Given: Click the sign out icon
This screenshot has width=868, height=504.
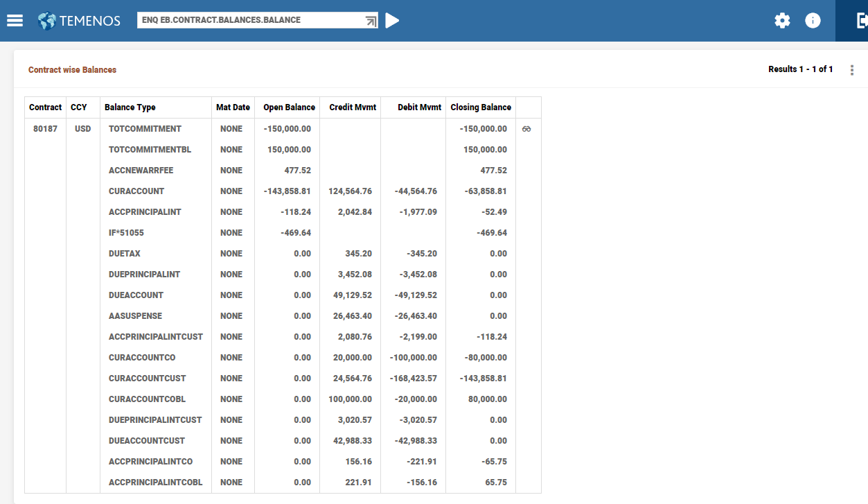Looking at the screenshot, I should pyautogui.click(x=861, y=21).
